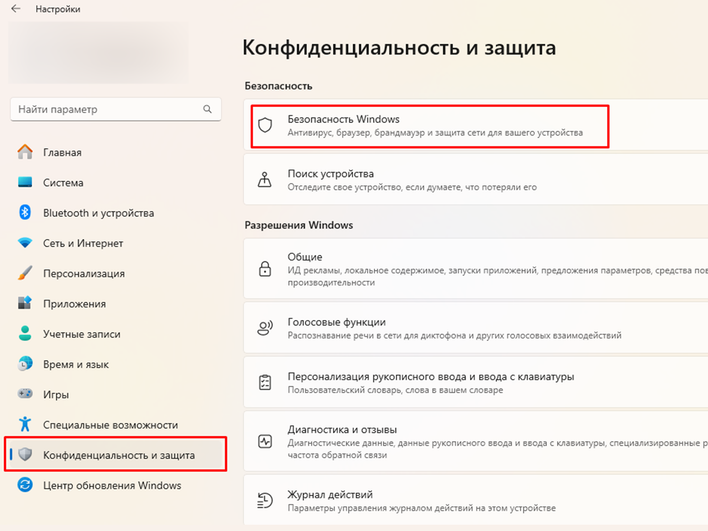Open Голосовые функции settings
This screenshot has width=708, height=531.
click(476, 328)
